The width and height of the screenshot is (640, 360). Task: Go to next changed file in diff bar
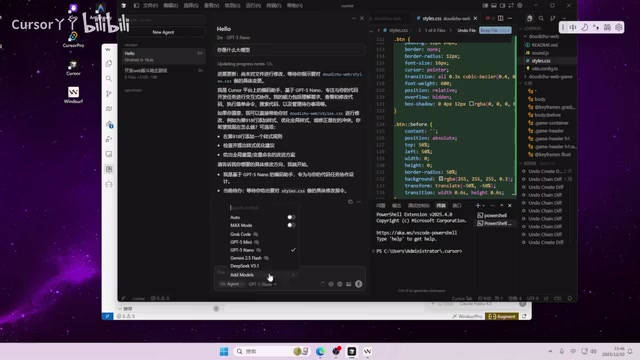[451, 30]
